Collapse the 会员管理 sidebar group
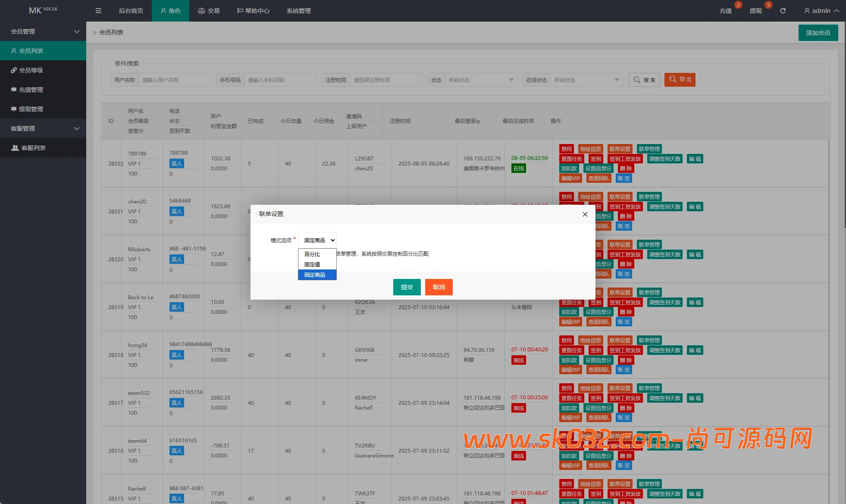Screen dimensions: 846x504 [43, 31]
